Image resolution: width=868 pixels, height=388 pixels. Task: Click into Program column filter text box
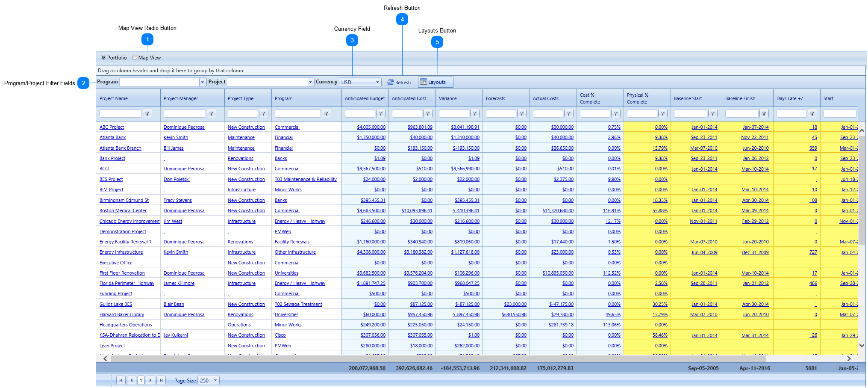297,114
